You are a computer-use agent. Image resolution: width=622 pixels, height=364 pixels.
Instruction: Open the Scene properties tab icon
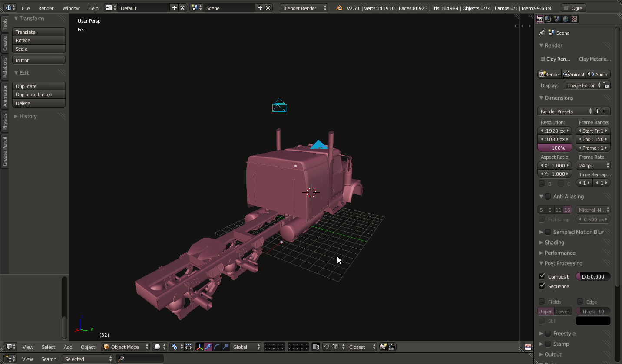click(557, 19)
